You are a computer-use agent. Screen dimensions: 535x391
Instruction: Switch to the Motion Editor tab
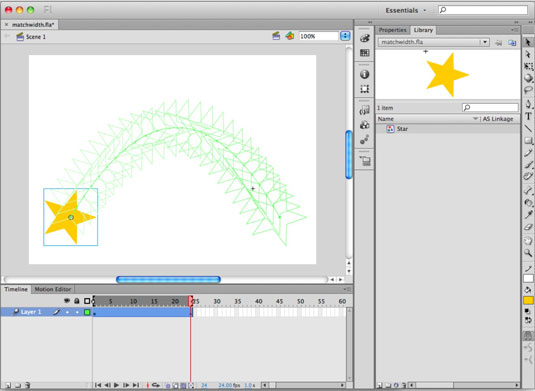[x=53, y=289]
